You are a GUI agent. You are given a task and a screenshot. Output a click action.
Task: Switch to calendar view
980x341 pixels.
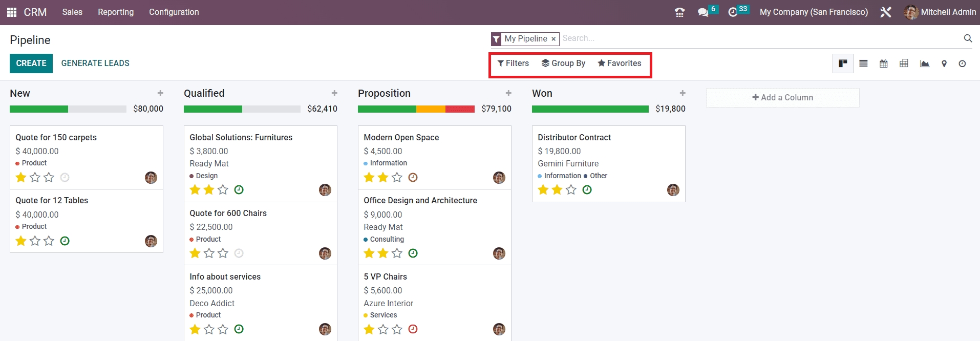[x=884, y=63]
